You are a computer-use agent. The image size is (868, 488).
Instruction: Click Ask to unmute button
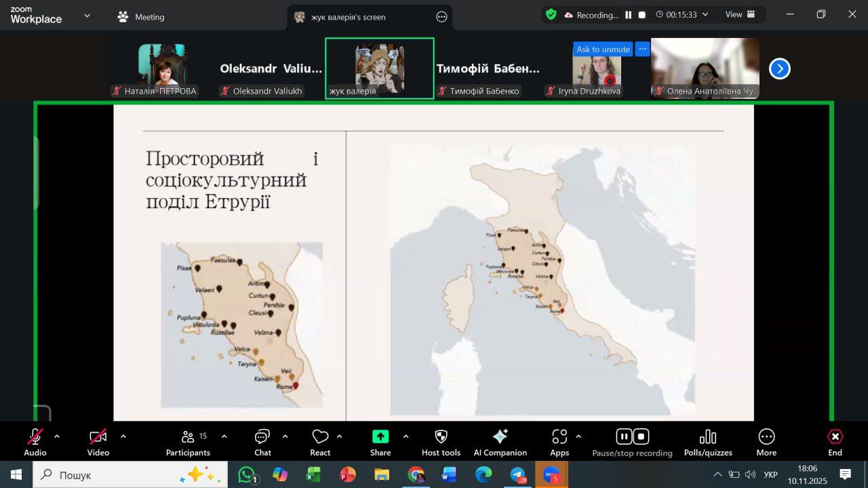point(603,49)
